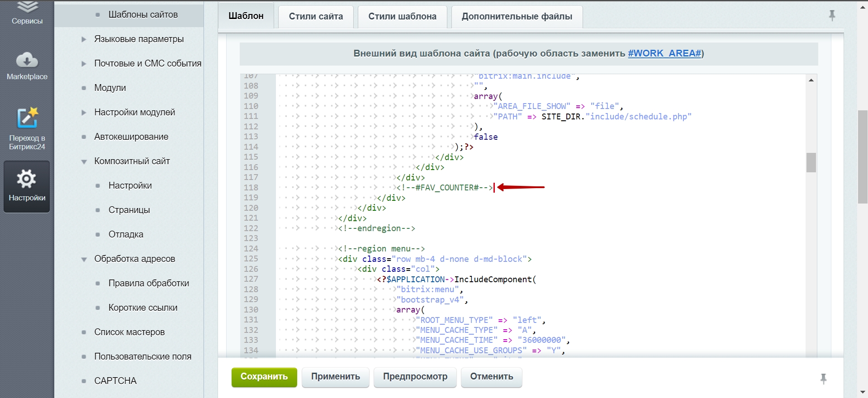Expand Почтовые и СМС события

pos(84,64)
